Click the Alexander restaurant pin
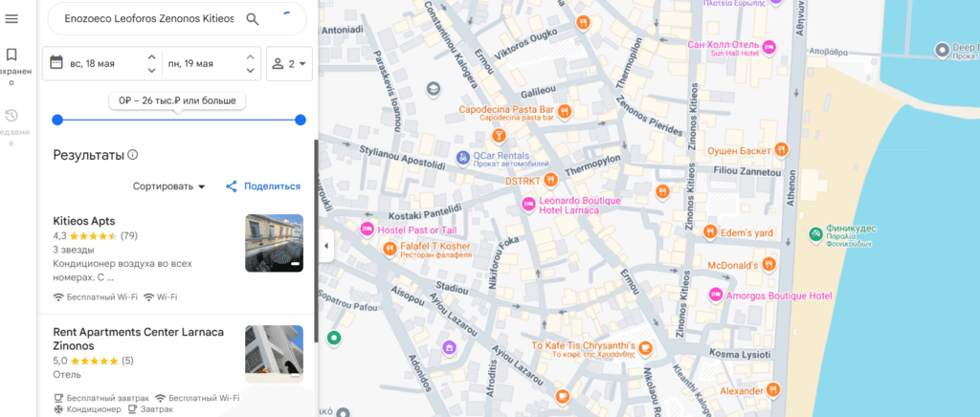This screenshot has height=417, width=980. pos(773,390)
